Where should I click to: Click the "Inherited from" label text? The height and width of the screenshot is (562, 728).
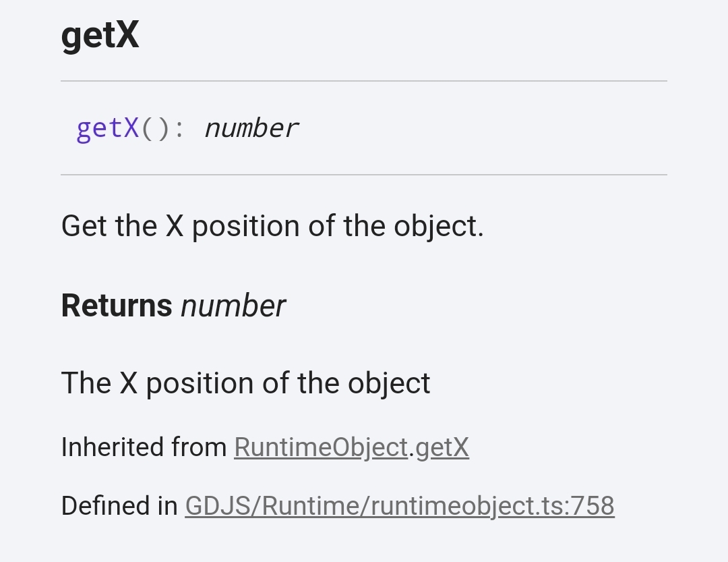click(144, 447)
